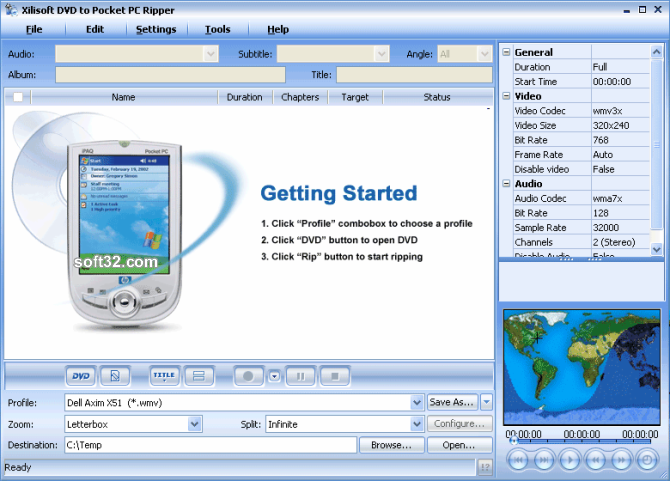Click the property panel scroll down arrow
Screen dimensions: 670x481
click(656, 249)
